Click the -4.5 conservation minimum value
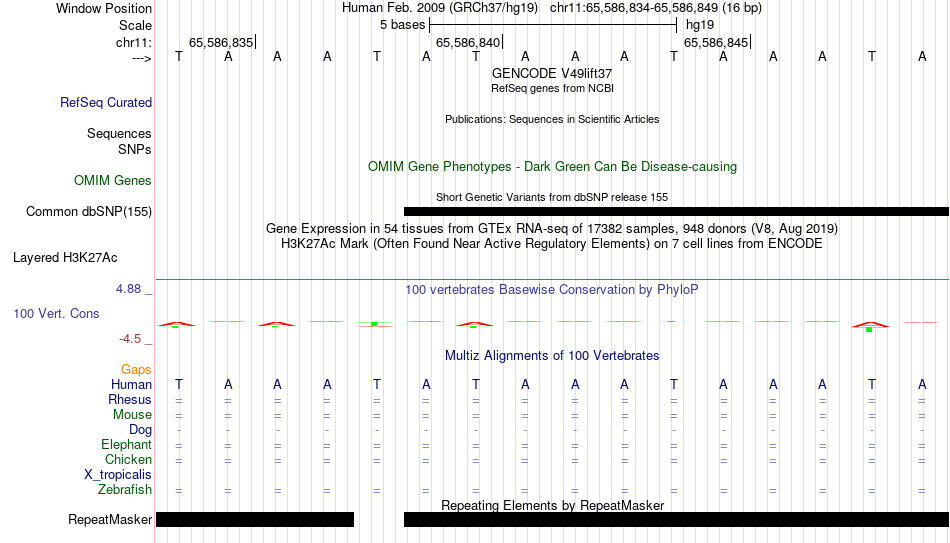The width and height of the screenshot is (950, 543). [130, 339]
